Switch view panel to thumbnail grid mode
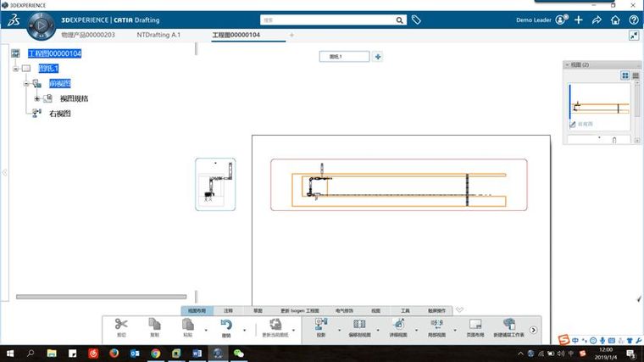Screen dimensions: 644x362 click(625, 75)
